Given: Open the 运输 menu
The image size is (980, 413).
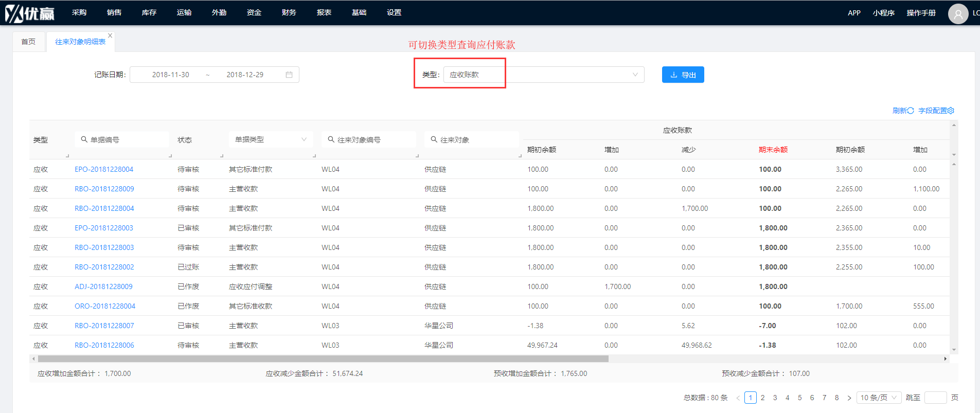Looking at the screenshot, I should (184, 12).
